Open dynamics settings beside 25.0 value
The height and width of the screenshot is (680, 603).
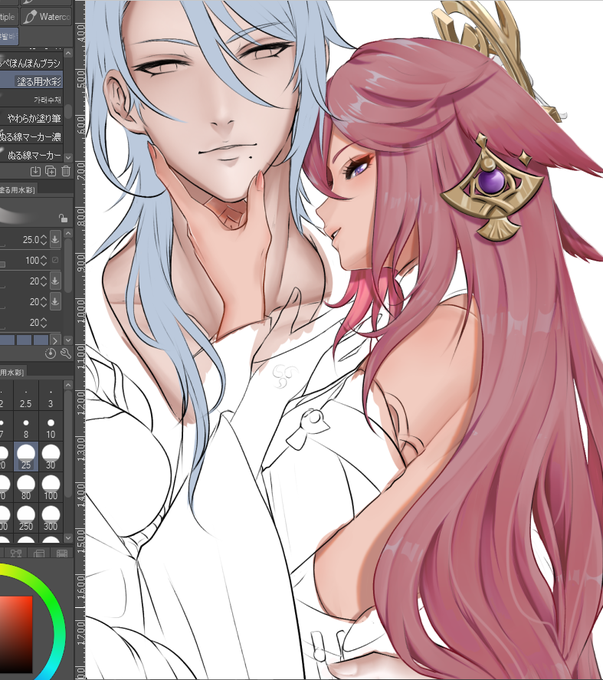55,239
